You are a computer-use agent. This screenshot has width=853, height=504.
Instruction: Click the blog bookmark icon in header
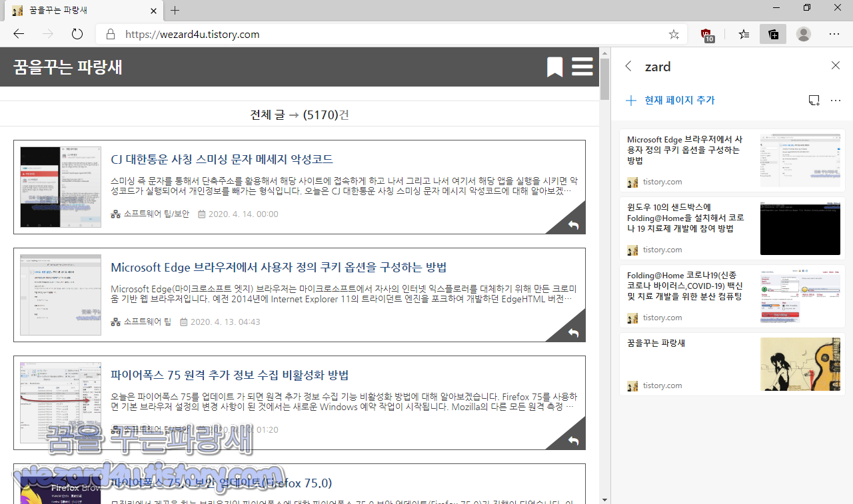coord(554,67)
